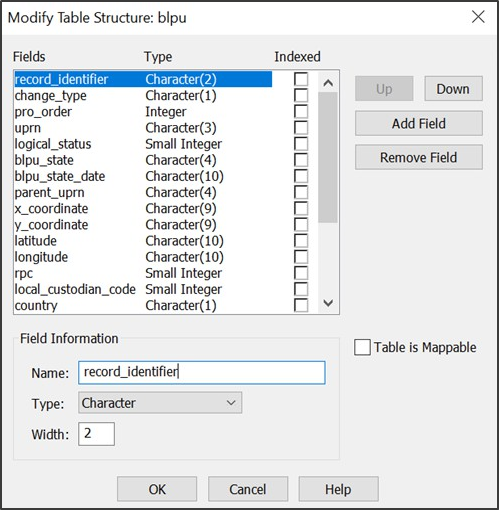Cancel the table structure changes

pos(248,489)
